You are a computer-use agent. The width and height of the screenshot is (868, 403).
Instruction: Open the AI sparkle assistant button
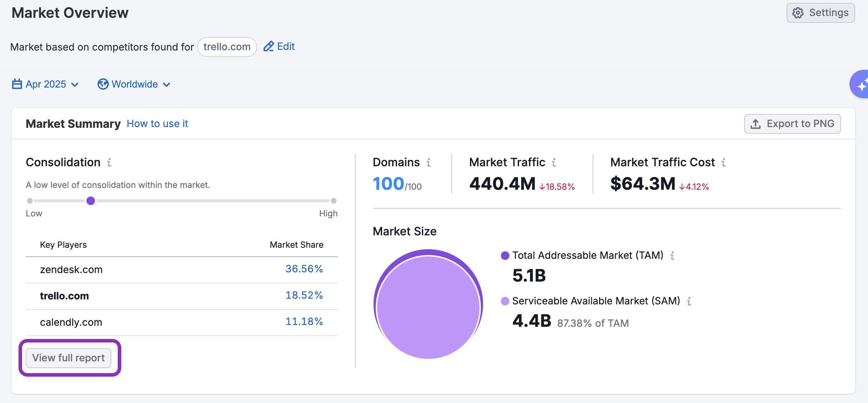pos(861,85)
